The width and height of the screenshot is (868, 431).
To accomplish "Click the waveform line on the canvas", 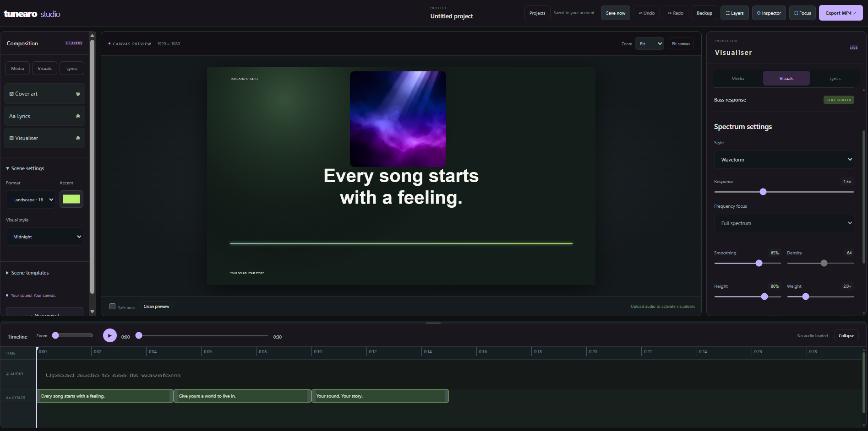I will click(401, 243).
